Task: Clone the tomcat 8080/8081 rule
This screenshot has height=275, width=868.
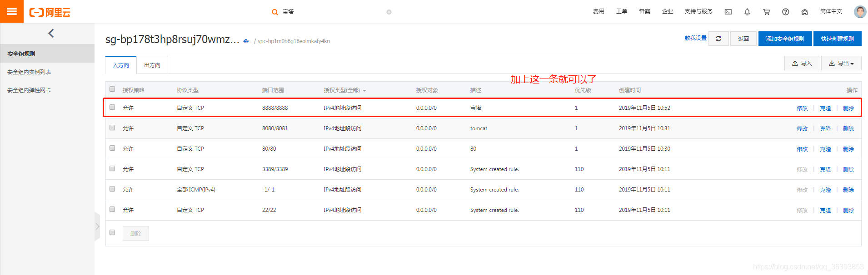Action: (825, 128)
